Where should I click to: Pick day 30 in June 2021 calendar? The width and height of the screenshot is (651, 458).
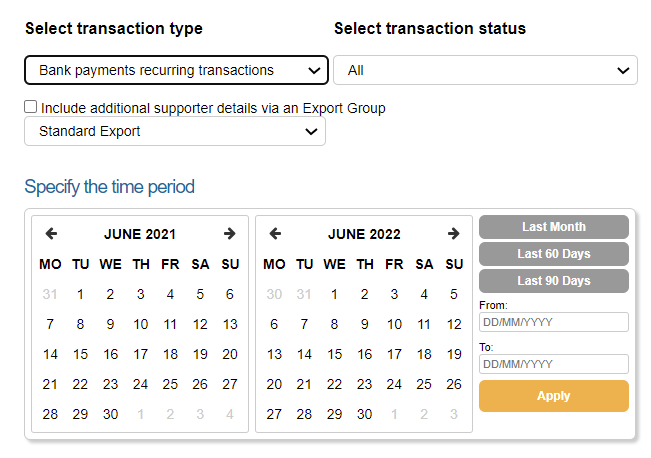coord(110,414)
